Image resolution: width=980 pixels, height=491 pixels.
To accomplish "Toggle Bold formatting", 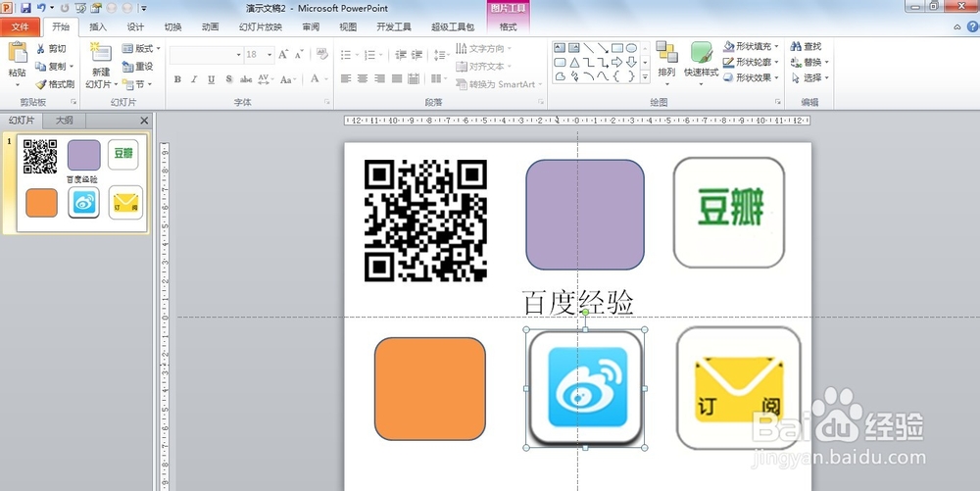I will click(178, 79).
